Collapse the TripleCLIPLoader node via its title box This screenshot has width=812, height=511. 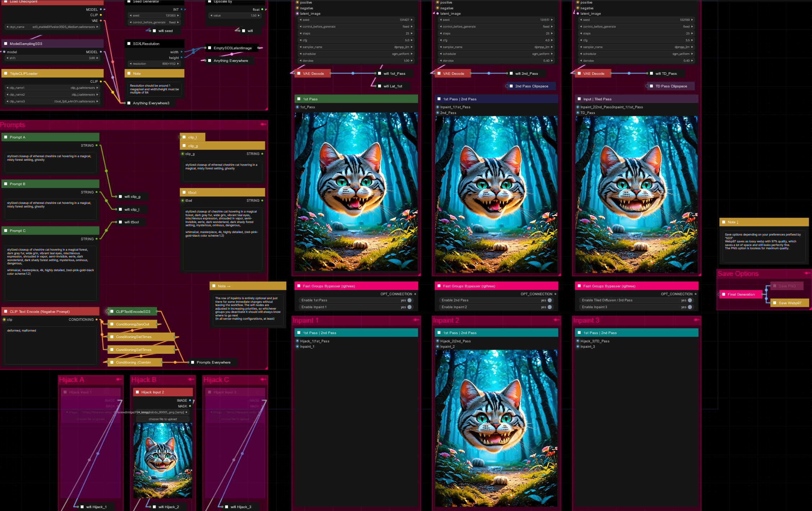click(6, 73)
